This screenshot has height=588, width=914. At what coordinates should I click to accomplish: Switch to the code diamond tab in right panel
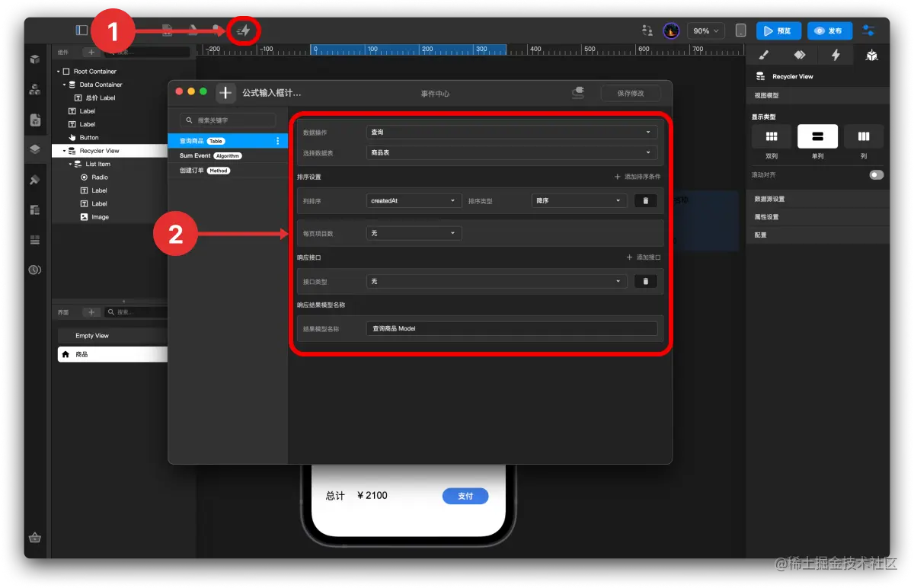(800, 55)
